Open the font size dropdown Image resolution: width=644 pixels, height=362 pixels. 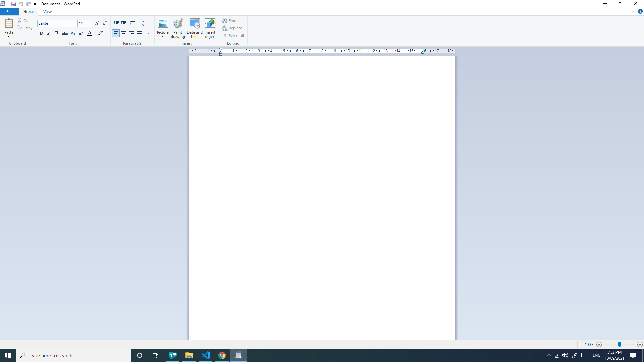click(x=90, y=23)
